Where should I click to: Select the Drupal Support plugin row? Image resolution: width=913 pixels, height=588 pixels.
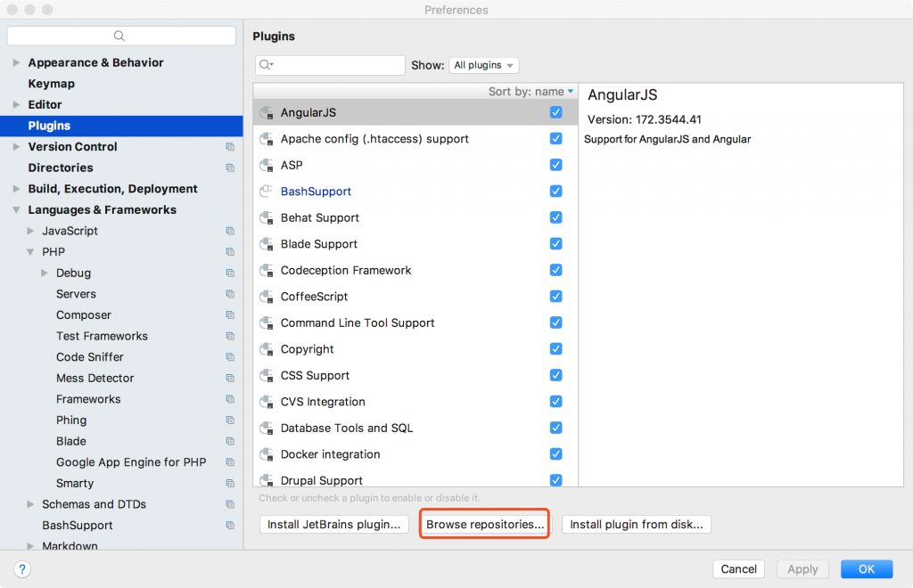[415, 480]
